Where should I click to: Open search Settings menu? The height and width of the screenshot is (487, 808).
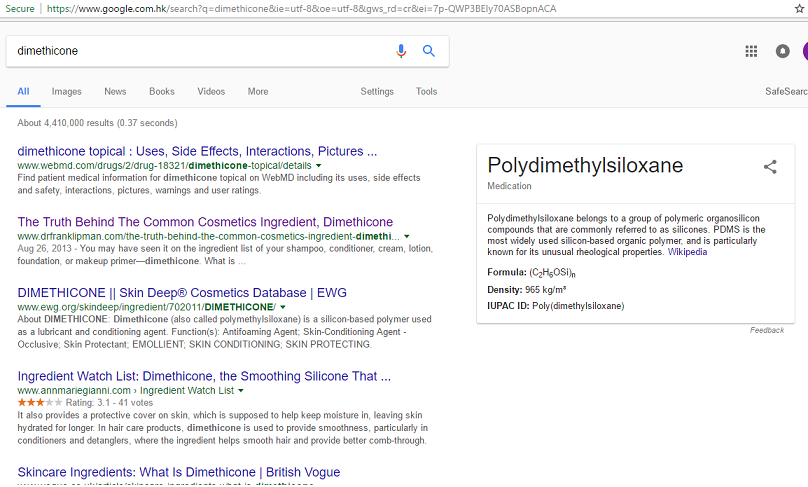coord(377,92)
